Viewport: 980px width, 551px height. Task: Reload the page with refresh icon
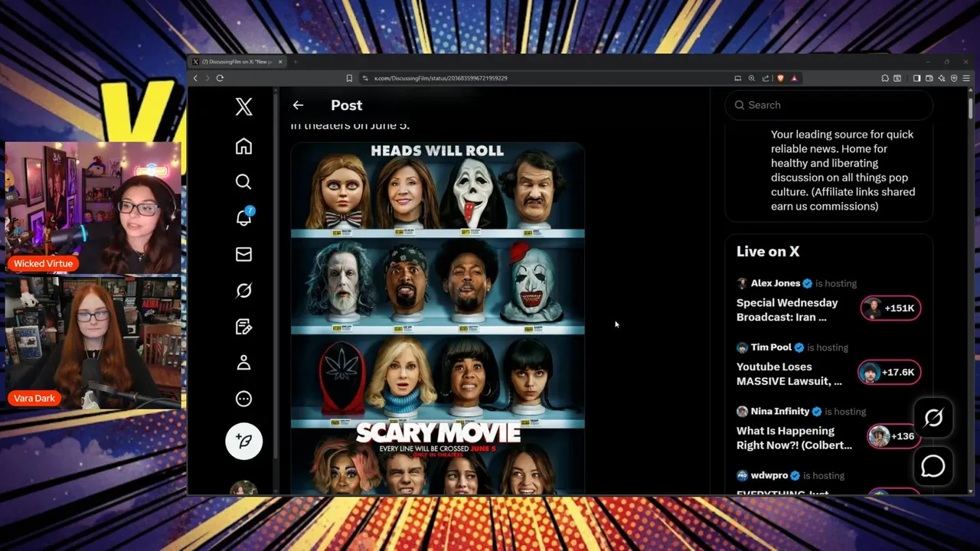(x=220, y=78)
